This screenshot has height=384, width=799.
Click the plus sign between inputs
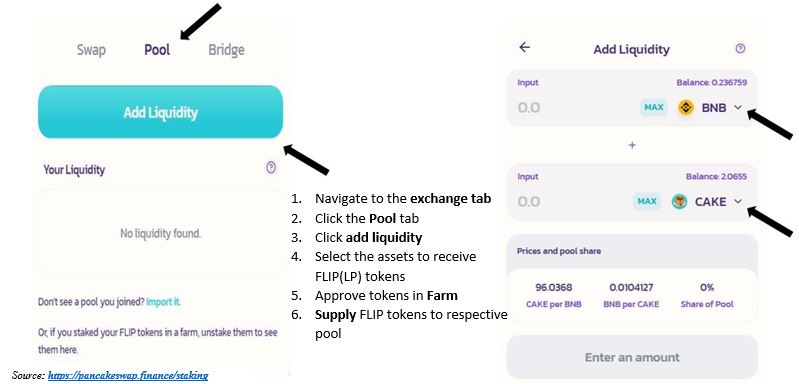click(x=632, y=145)
